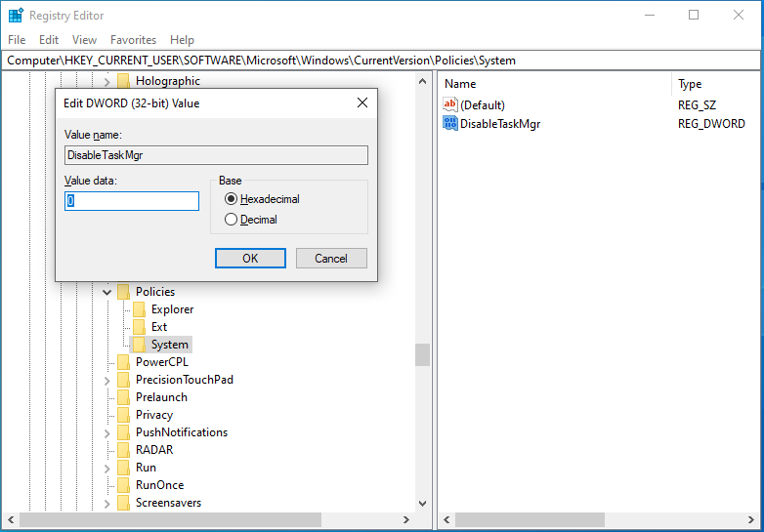Click the PushNotifications folder icon
The width and height of the screenshot is (764, 532).
(124, 432)
